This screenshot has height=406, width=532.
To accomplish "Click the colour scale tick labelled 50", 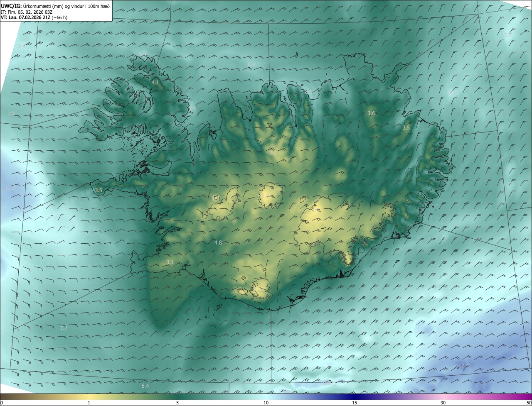I will pos(529,403).
